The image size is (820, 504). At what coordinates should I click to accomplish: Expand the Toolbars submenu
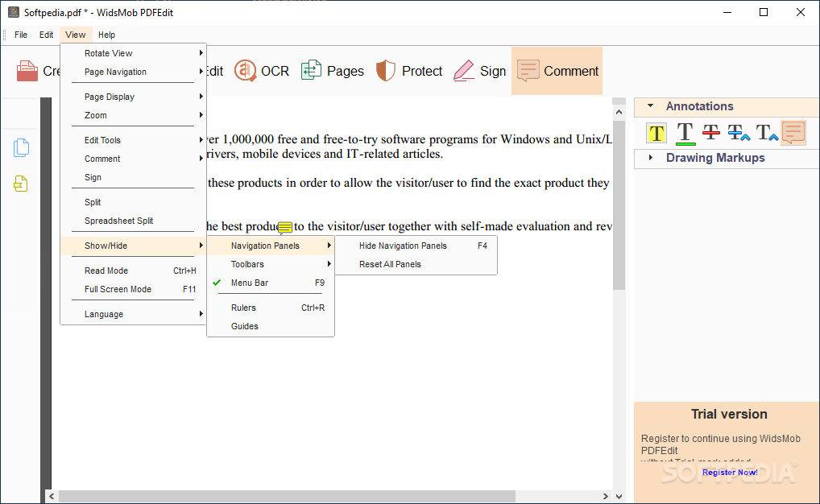[271, 264]
